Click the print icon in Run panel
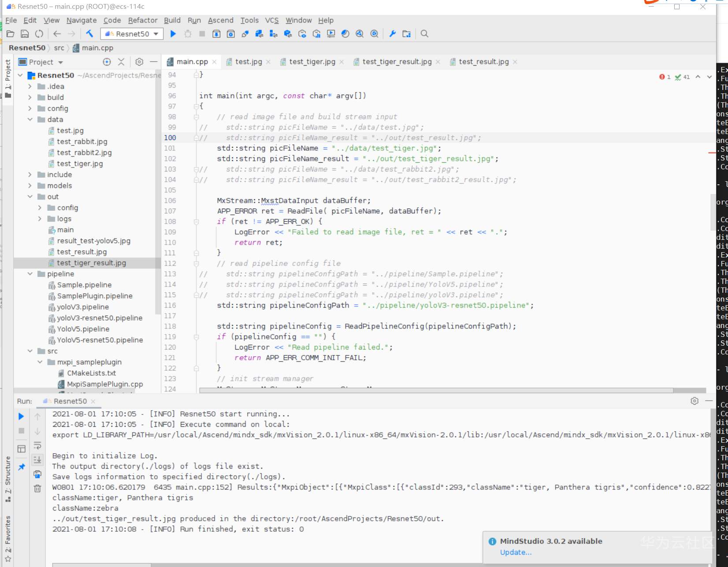This screenshot has height=567, width=728. tap(37, 474)
